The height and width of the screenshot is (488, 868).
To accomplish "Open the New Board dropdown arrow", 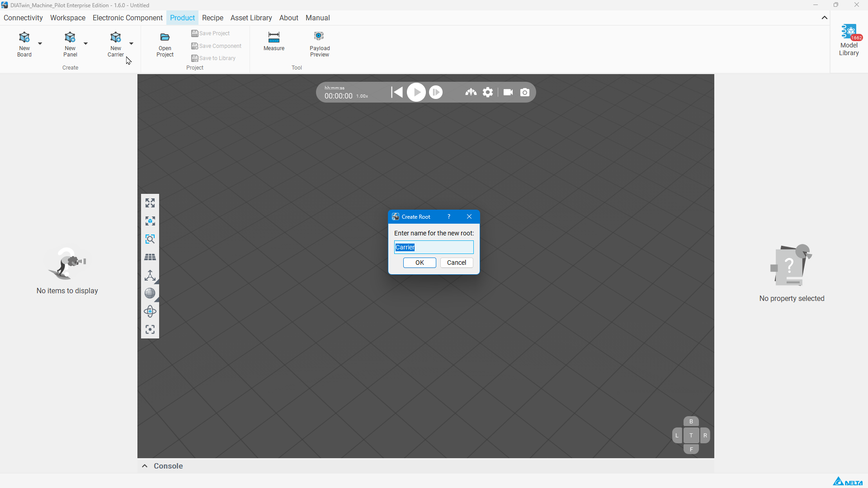I will point(40,44).
